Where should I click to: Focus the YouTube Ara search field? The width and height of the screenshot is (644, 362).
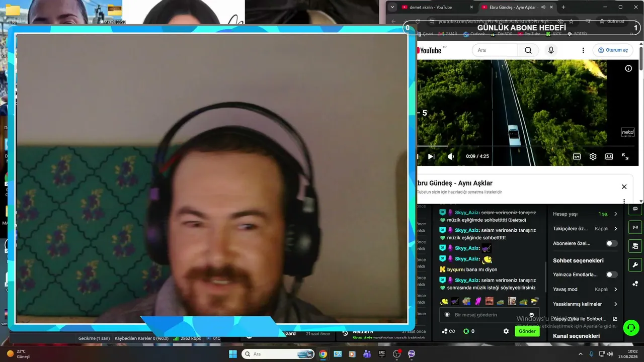[x=495, y=50]
